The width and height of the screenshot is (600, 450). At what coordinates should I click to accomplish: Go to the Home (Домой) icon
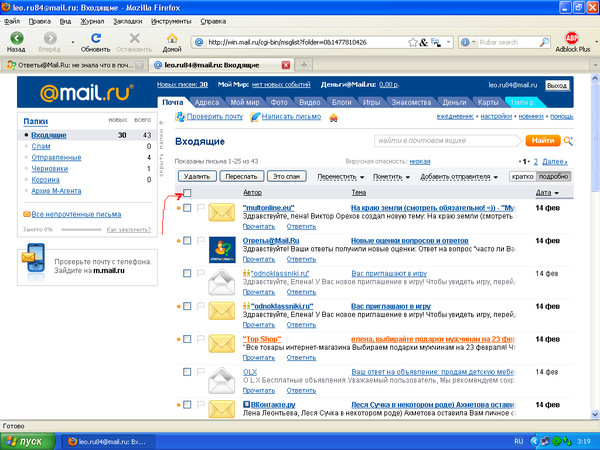[x=172, y=38]
